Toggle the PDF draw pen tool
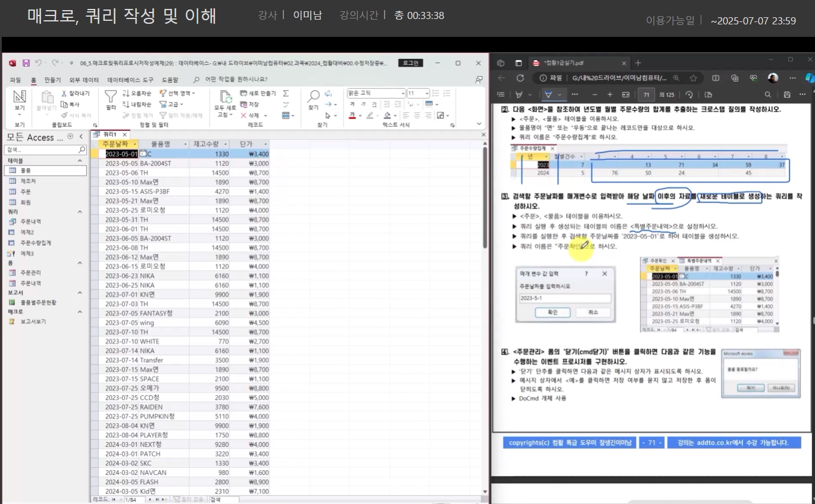This screenshot has height=504, width=815. coord(548,95)
